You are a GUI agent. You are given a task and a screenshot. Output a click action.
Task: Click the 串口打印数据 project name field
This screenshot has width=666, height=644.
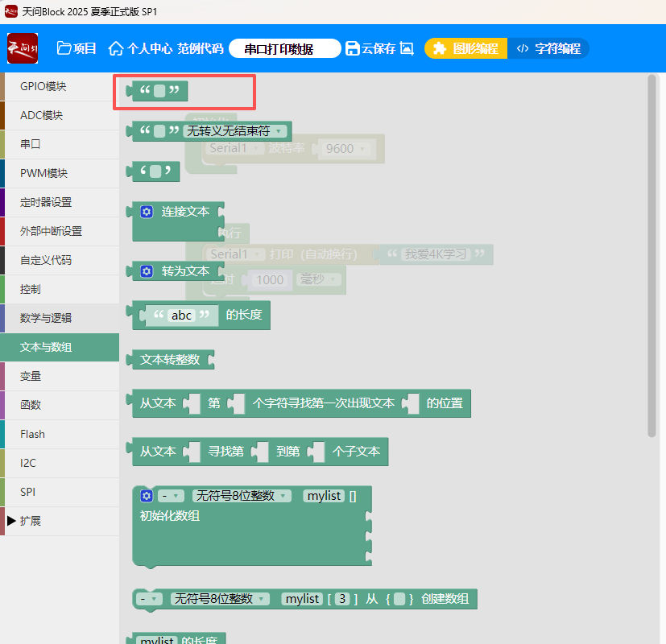[x=284, y=48]
